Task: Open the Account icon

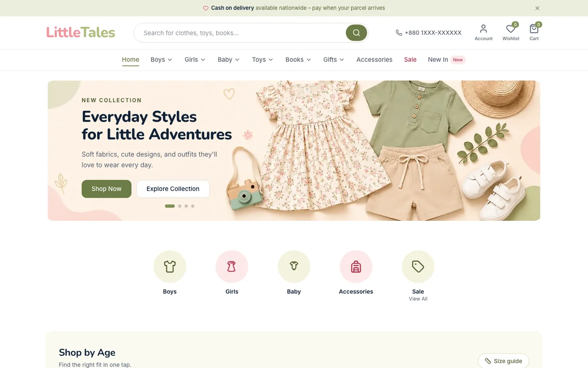Action: click(x=484, y=32)
